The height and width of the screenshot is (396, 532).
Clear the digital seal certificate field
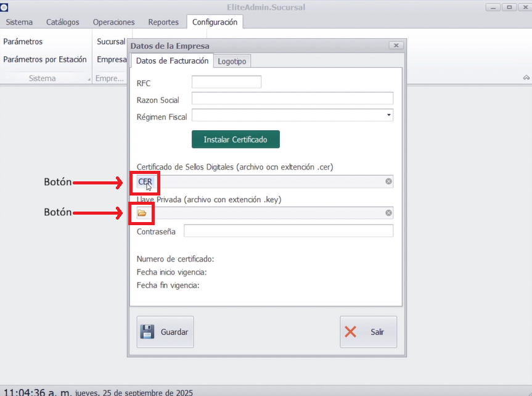(388, 181)
